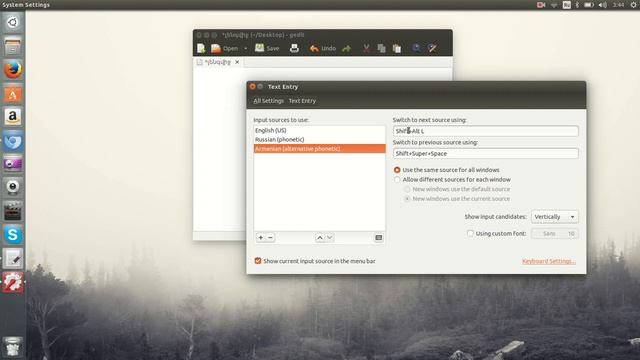Click the Open button in gedit

tap(224, 49)
